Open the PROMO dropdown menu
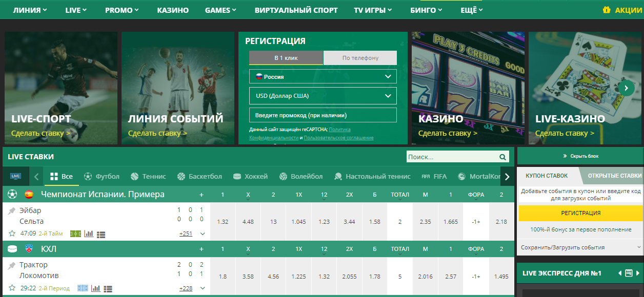Screen dimensions: 644x297 122,10
